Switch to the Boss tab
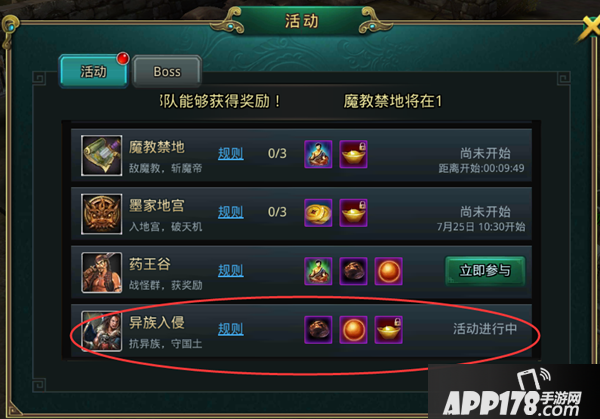Image resolution: width=600 pixels, height=419 pixels. pos(167,72)
